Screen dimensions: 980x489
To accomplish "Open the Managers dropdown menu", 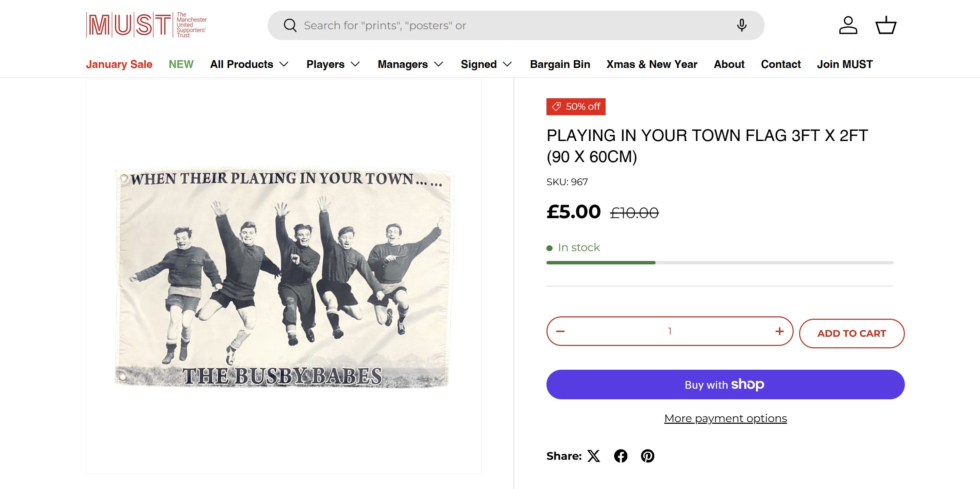I will pyautogui.click(x=410, y=64).
